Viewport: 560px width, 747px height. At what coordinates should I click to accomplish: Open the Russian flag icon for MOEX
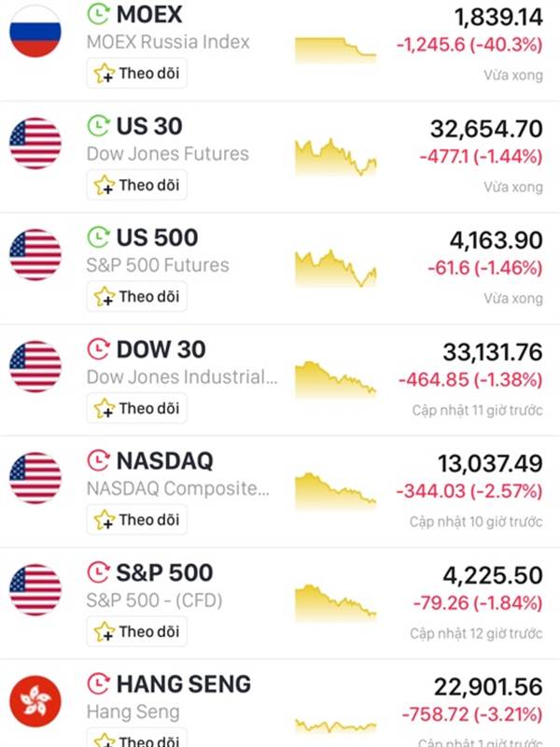(35, 32)
